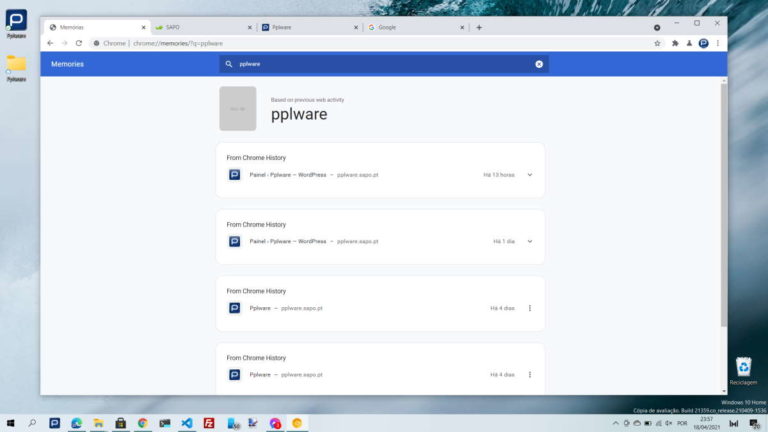This screenshot has width=768, height=432.
Task: Expand the first history entry from 13 hours ago
Action: (x=530, y=174)
